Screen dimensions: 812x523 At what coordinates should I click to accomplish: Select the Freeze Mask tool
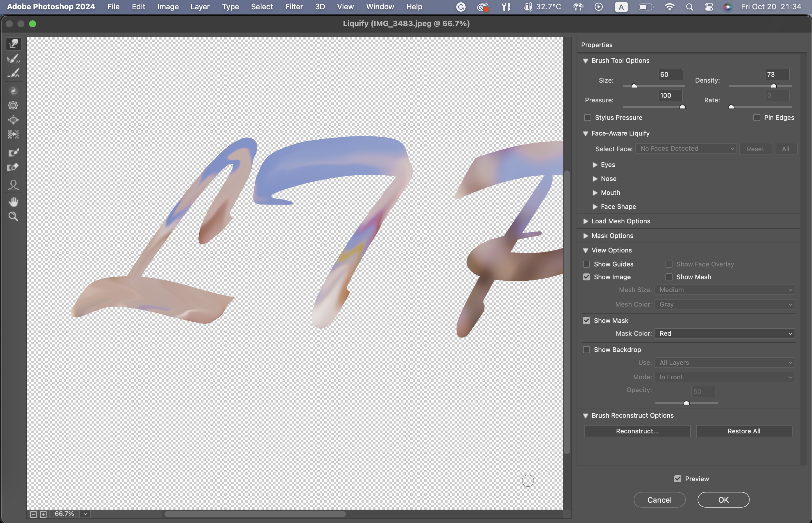[14, 152]
